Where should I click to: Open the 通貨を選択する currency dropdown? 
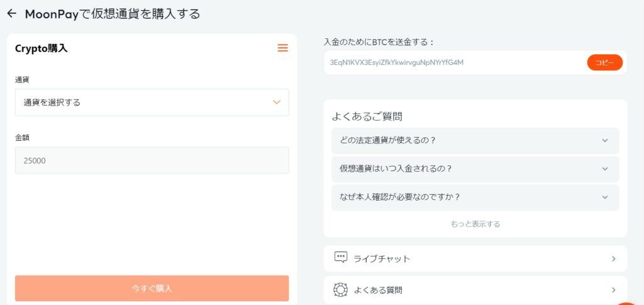tap(152, 103)
